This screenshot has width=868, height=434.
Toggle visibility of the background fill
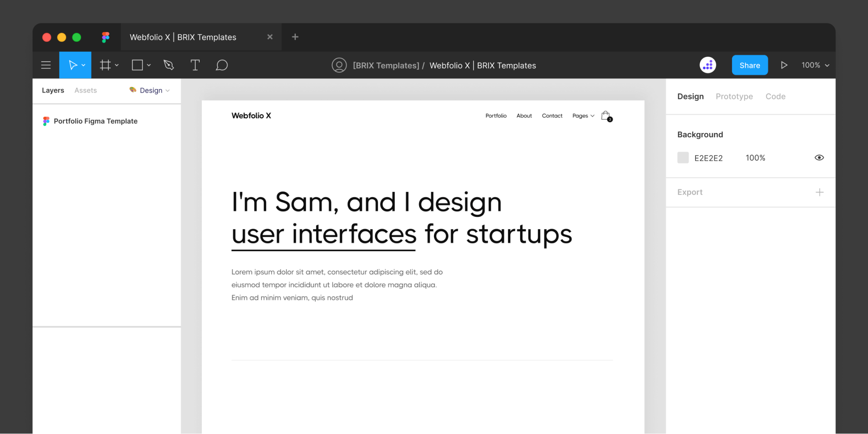819,158
